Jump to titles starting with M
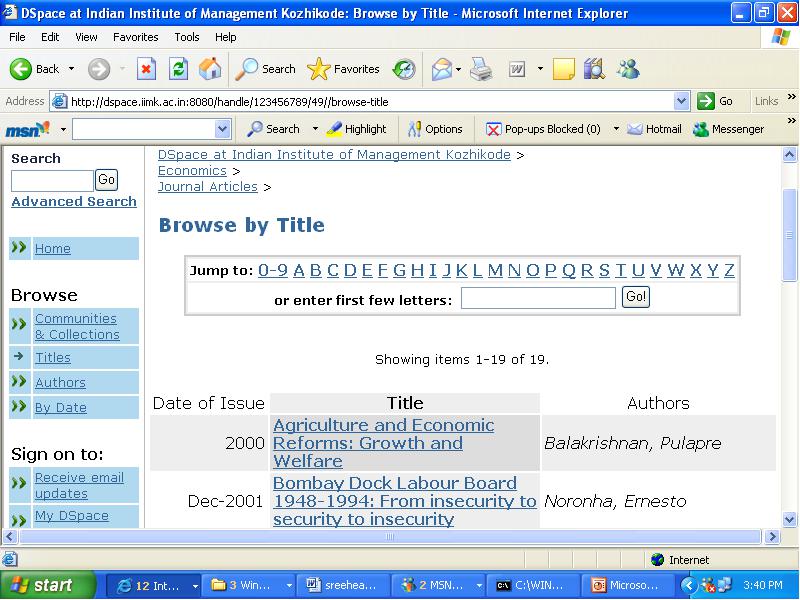 point(495,270)
